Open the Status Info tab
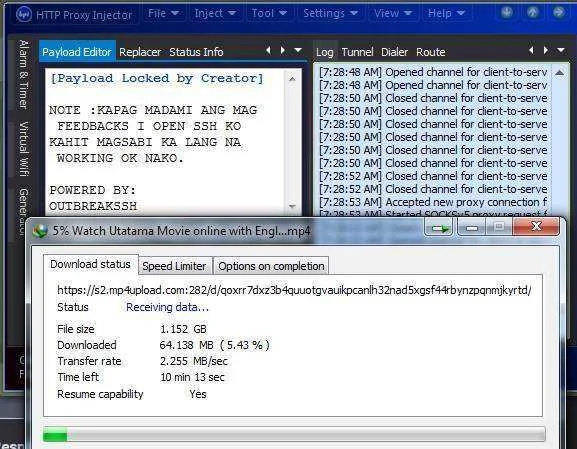 click(x=196, y=52)
